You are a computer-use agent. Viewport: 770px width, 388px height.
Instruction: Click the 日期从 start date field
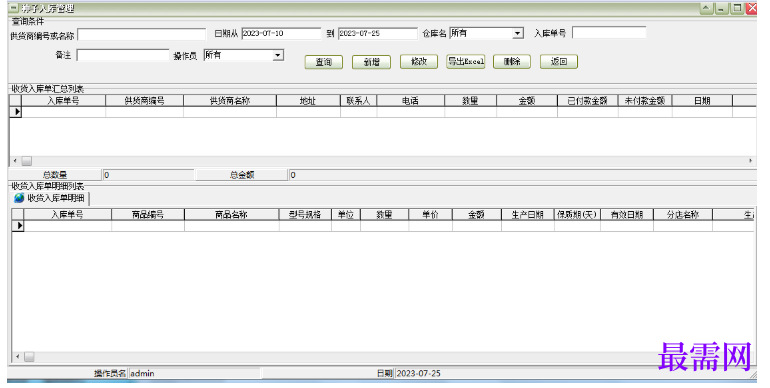coord(281,33)
